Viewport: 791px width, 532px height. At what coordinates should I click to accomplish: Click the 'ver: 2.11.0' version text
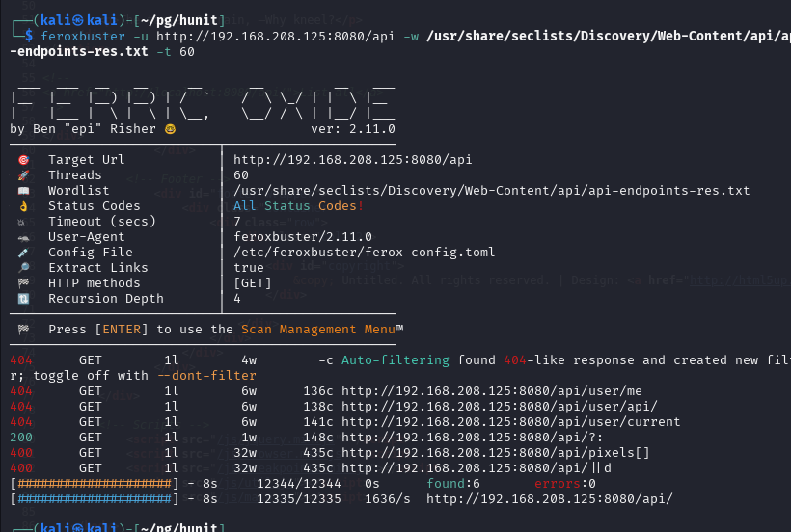353,129
